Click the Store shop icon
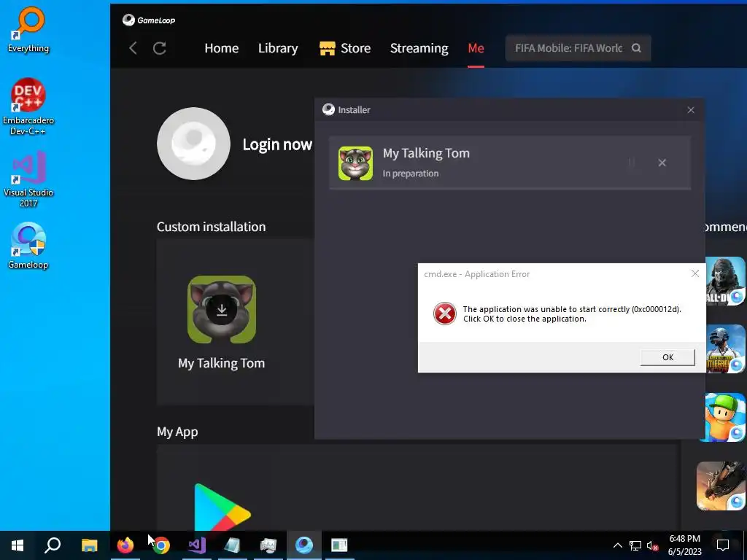Image resolution: width=747 pixels, height=560 pixels. point(328,48)
